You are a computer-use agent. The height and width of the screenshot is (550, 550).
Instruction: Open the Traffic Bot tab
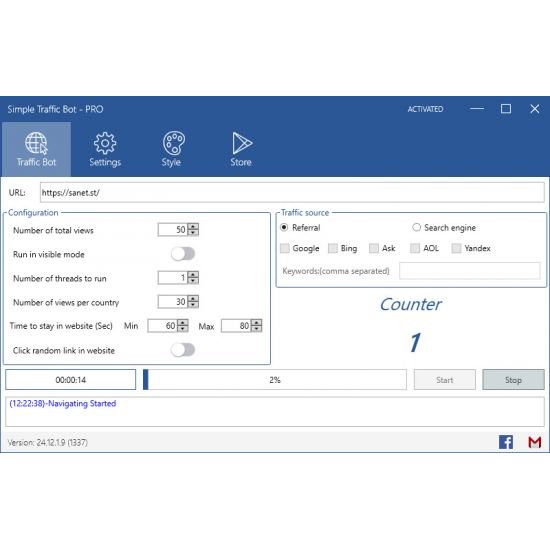click(x=36, y=149)
